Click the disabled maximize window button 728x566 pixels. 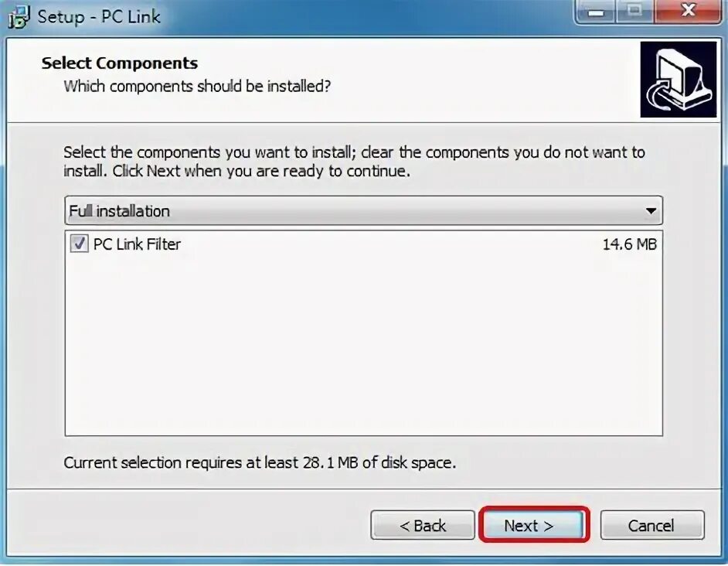point(634,12)
